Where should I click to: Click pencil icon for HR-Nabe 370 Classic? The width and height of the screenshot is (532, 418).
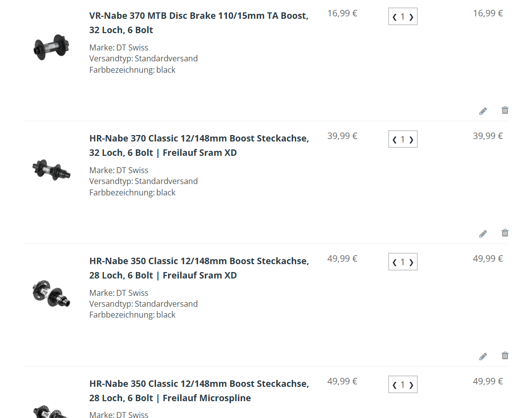tap(483, 233)
